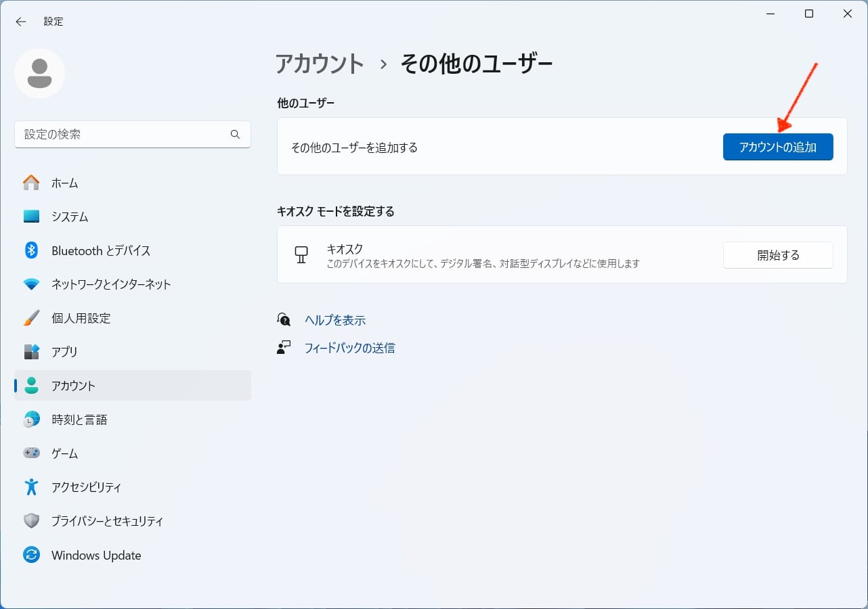Click the search magnifier in 設定の検索
Image resolution: width=868 pixels, height=609 pixels.
235,135
